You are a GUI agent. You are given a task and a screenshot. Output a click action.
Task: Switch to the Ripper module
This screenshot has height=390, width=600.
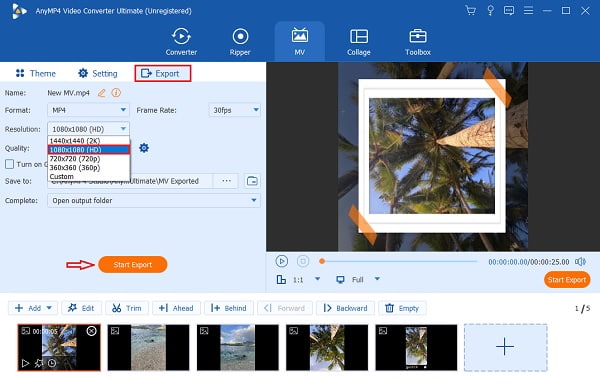[240, 42]
